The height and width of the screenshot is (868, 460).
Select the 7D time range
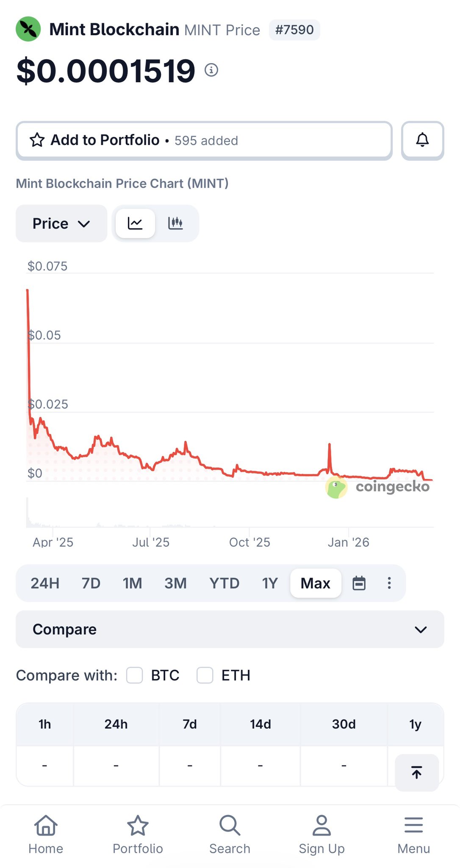(x=91, y=583)
